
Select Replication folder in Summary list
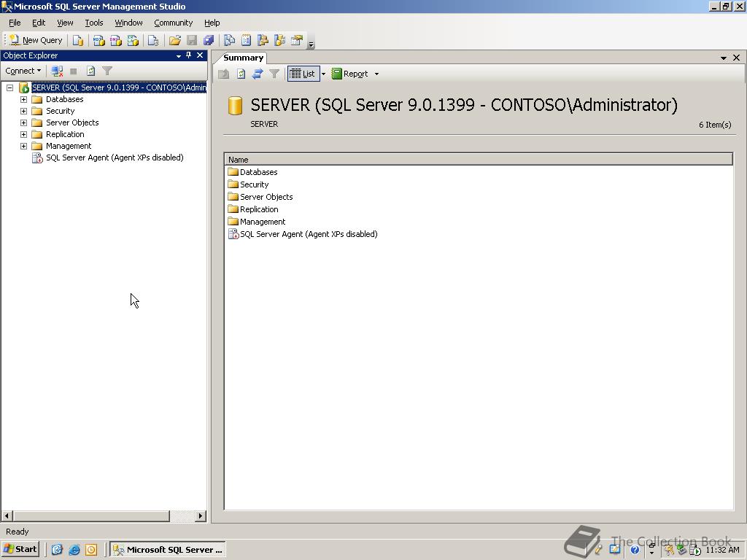point(259,209)
